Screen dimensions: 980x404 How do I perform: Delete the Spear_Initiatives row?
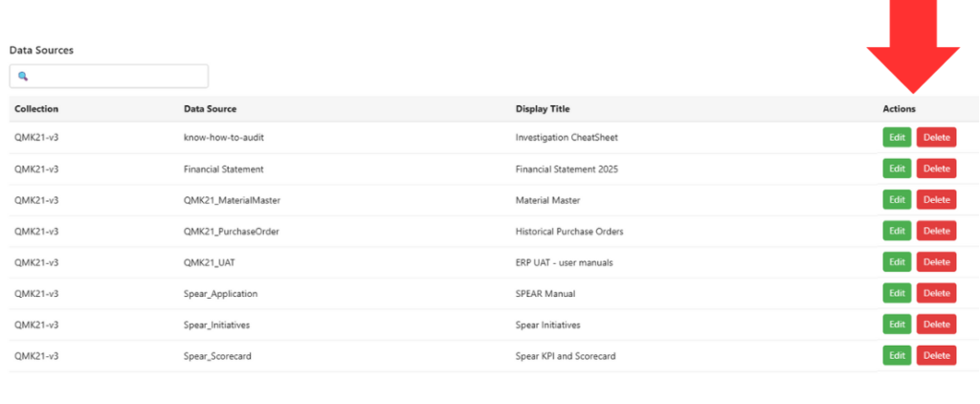(936, 325)
